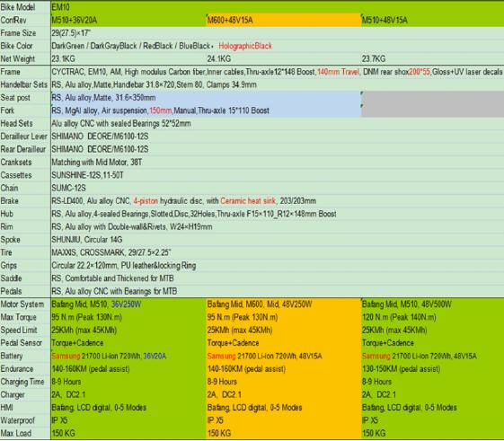Viewport: 504px width, 441px height.
Task: Select the 24.1KG weight cell
Action: click(284, 59)
